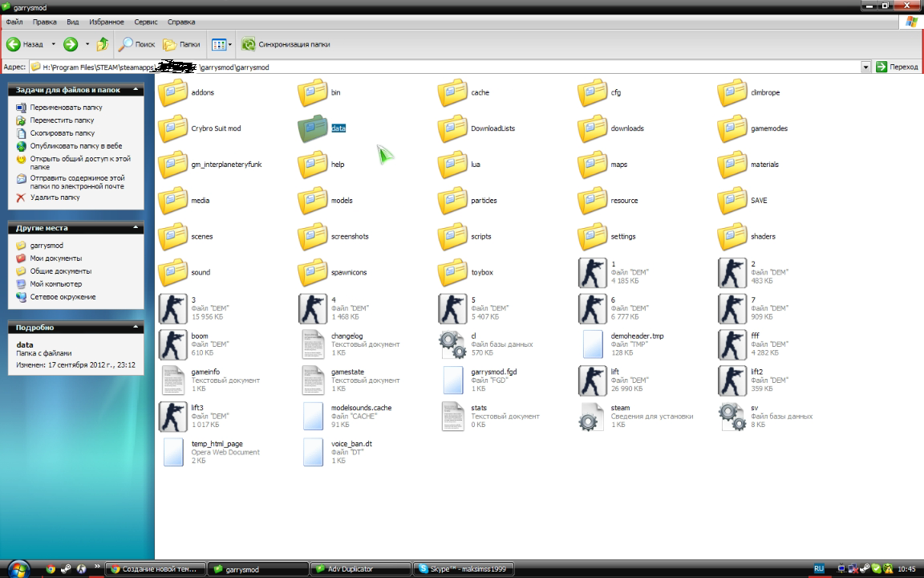The width and height of the screenshot is (924, 578).
Task: Show hidden quick launch icons chevron
Action: (96, 567)
